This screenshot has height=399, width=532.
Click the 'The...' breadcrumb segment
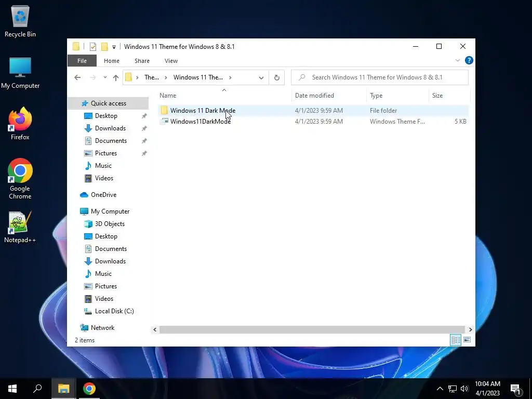coord(152,77)
